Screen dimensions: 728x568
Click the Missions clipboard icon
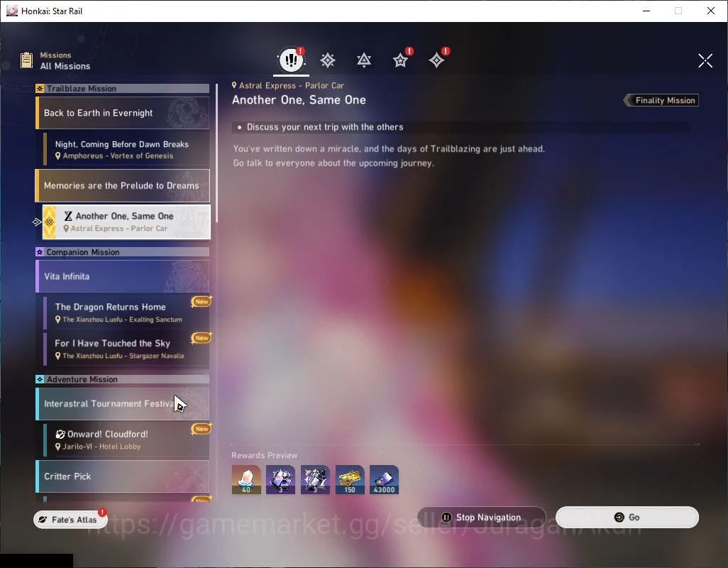tap(26, 60)
